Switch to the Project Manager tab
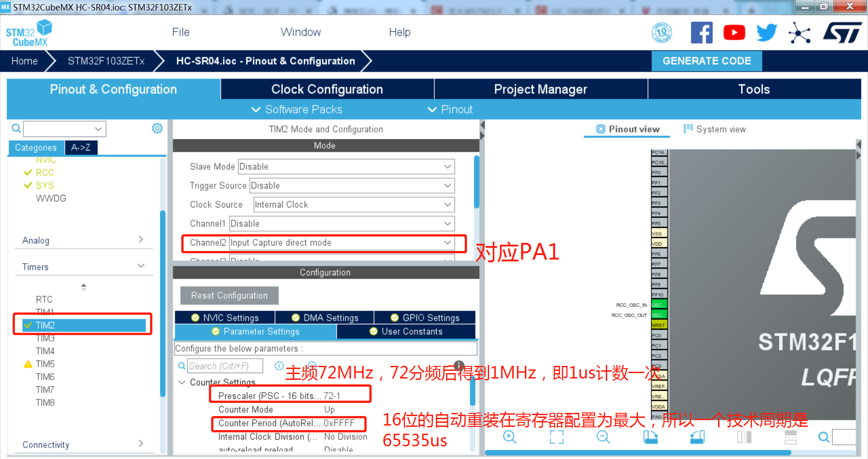This screenshot has height=459, width=868. (541, 89)
